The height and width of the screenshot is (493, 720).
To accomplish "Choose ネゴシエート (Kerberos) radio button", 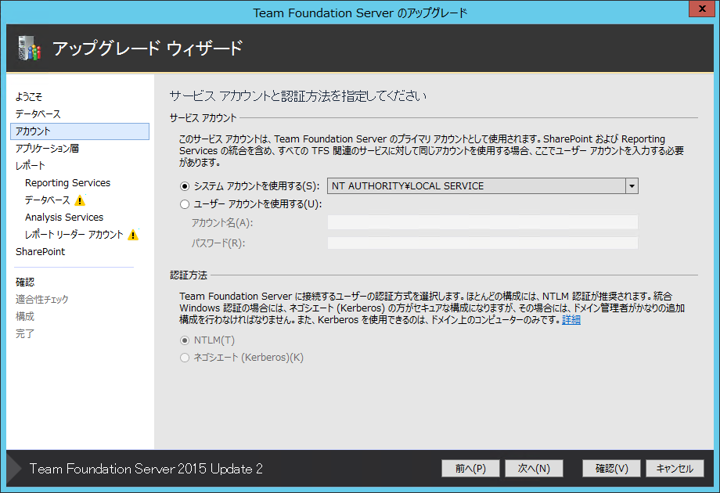I will tap(184, 357).
